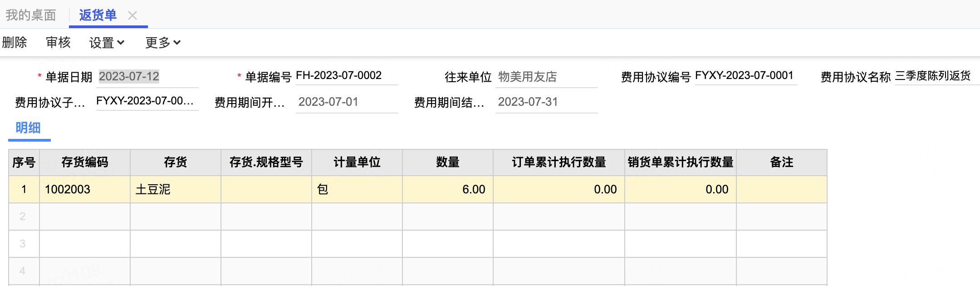Switch to 我的桌面 tab

point(31,15)
